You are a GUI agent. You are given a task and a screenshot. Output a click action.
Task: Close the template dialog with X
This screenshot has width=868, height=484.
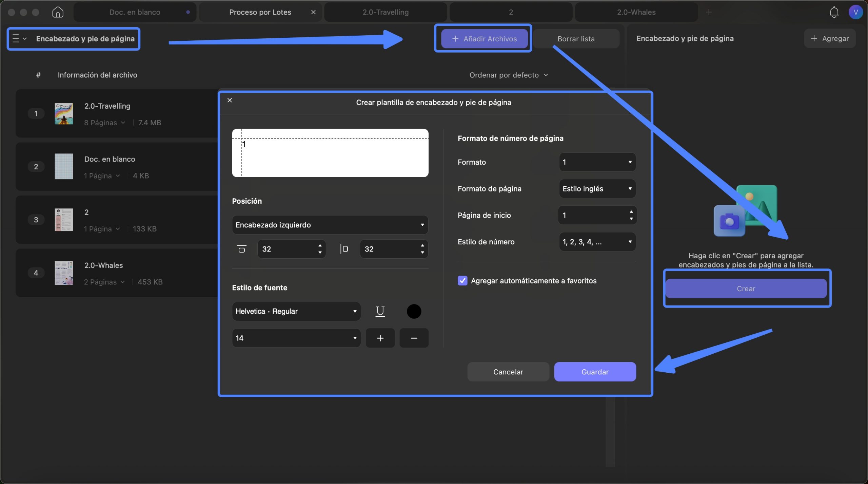coord(230,100)
